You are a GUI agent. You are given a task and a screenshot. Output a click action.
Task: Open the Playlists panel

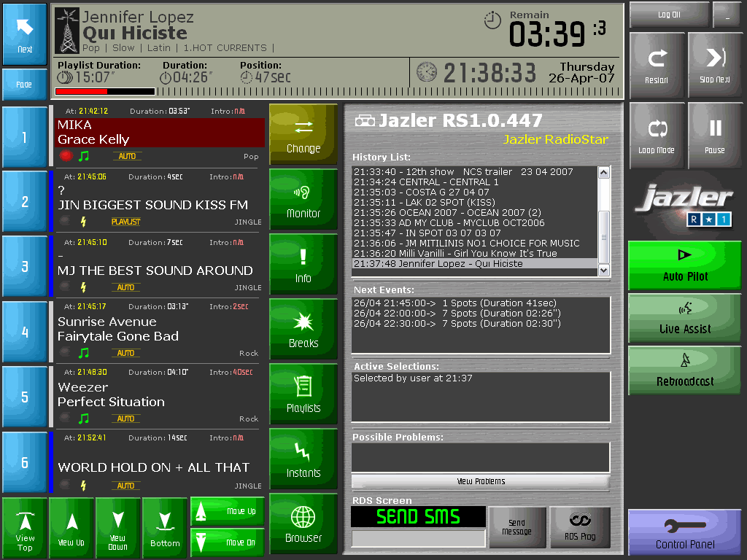tap(303, 394)
